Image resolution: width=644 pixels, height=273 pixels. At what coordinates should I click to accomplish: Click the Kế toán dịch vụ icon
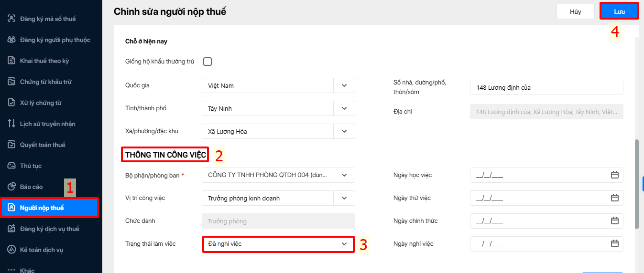coord(12,250)
